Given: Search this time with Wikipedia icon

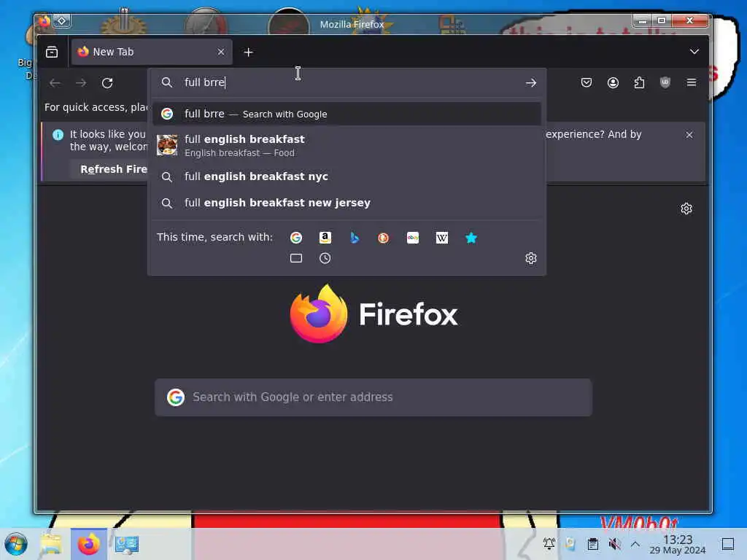Looking at the screenshot, I should click(441, 238).
